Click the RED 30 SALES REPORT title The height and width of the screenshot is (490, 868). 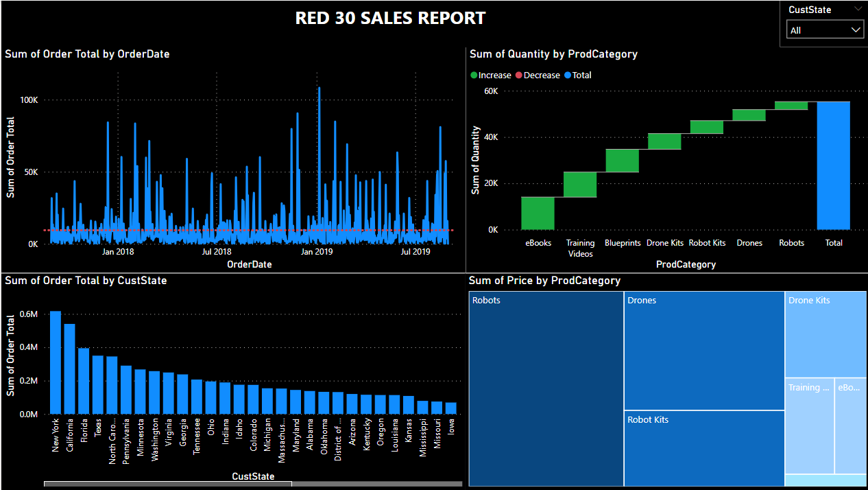(390, 19)
